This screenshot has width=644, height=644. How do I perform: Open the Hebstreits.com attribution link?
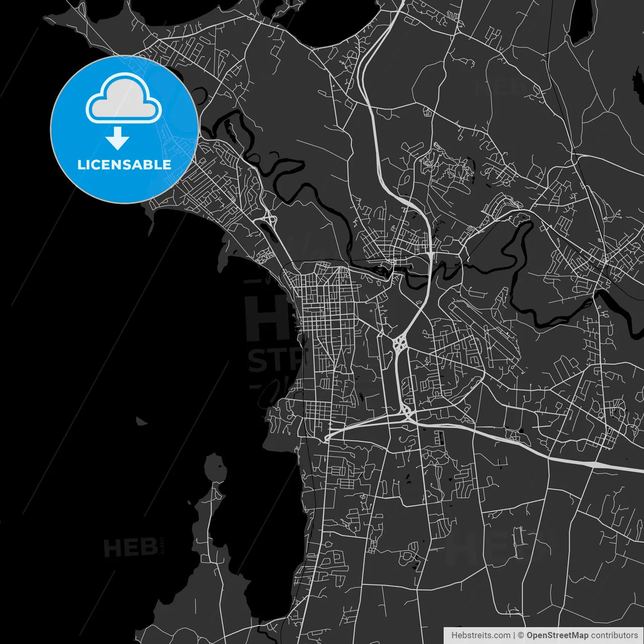point(480,635)
